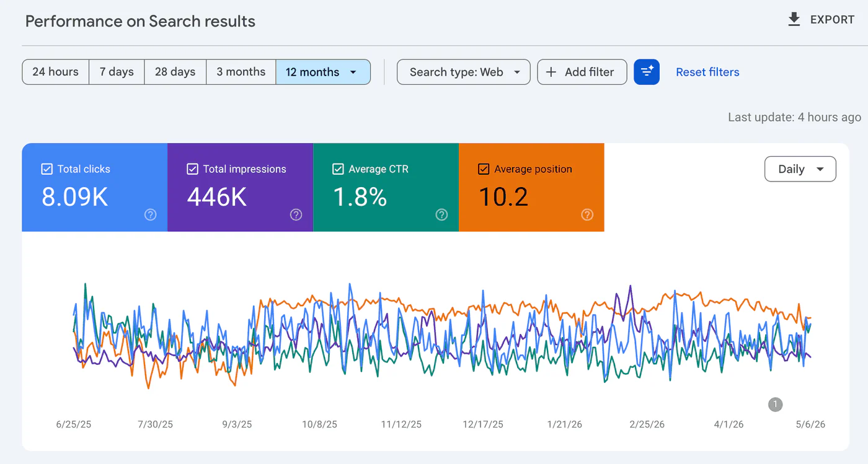Screen dimensions: 868x464
Task: Click the Last update: 4 hours ago text
Action: coord(794,117)
